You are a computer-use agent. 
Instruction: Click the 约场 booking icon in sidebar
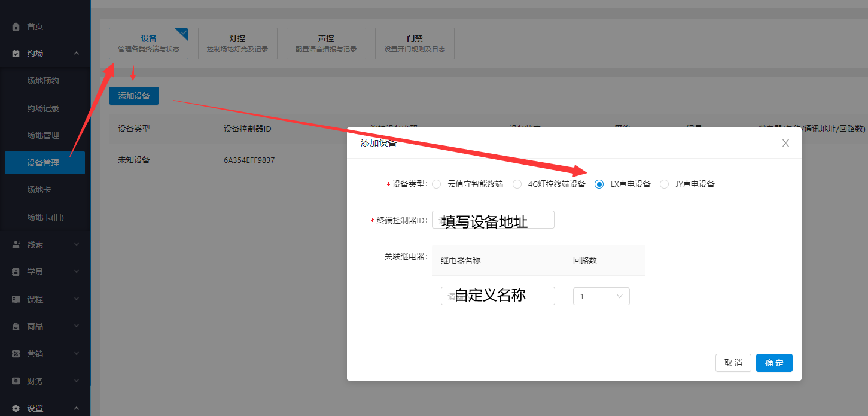15,53
